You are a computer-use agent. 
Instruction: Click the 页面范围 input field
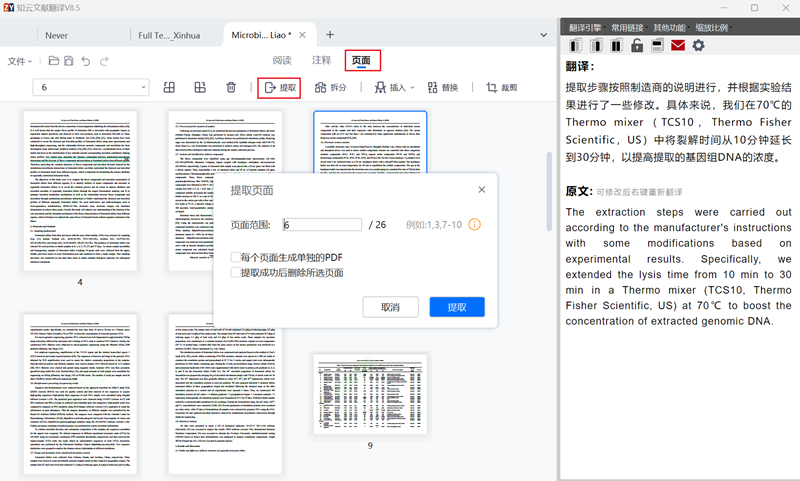click(x=322, y=224)
